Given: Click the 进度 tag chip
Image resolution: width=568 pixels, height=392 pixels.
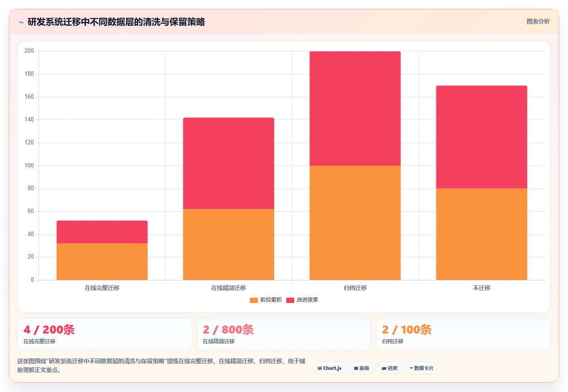Looking at the screenshot, I should 389,368.
